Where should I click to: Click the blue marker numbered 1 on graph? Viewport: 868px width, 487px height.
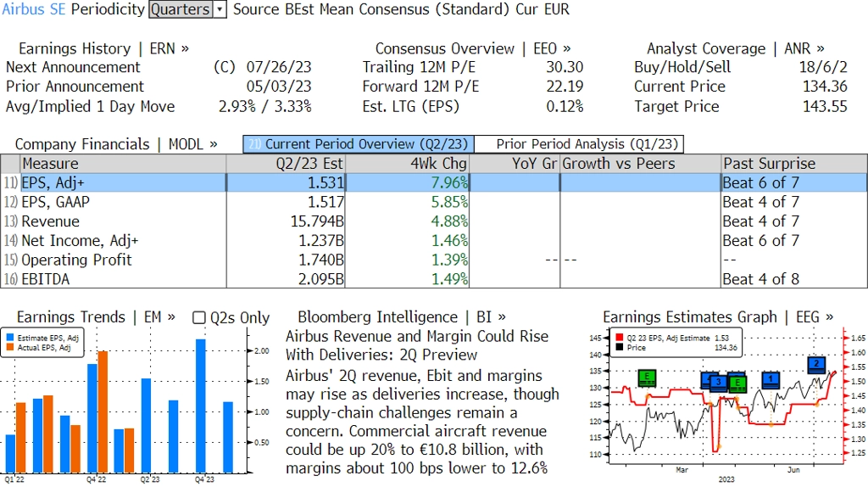coord(771,380)
